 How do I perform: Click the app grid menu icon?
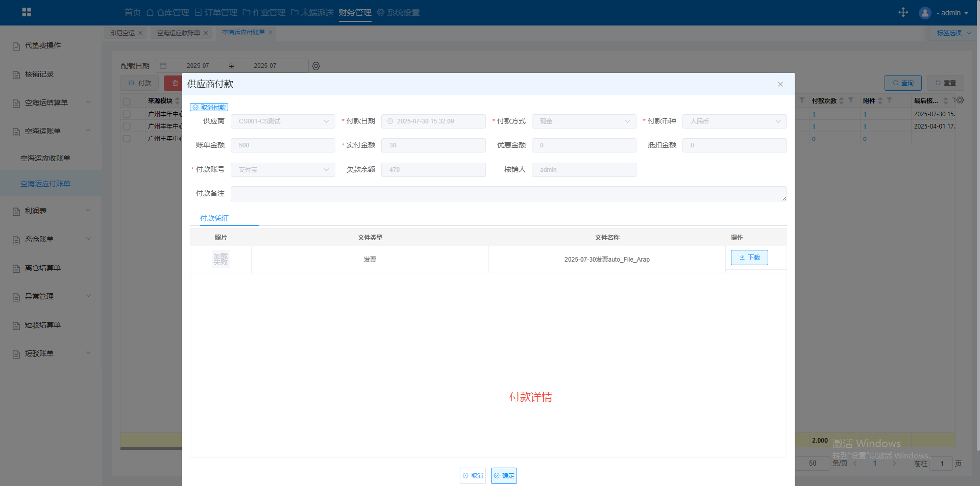click(x=27, y=12)
